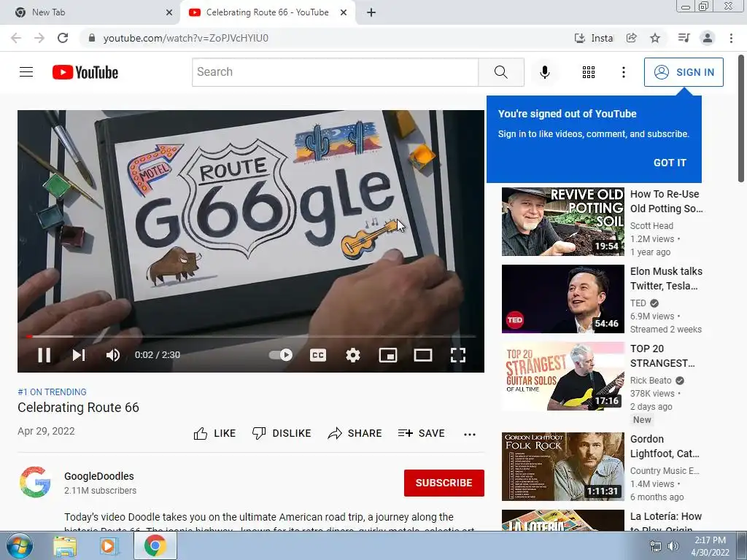Toggle closed captions CC button
The image size is (747, 560).
click(318, 355)
